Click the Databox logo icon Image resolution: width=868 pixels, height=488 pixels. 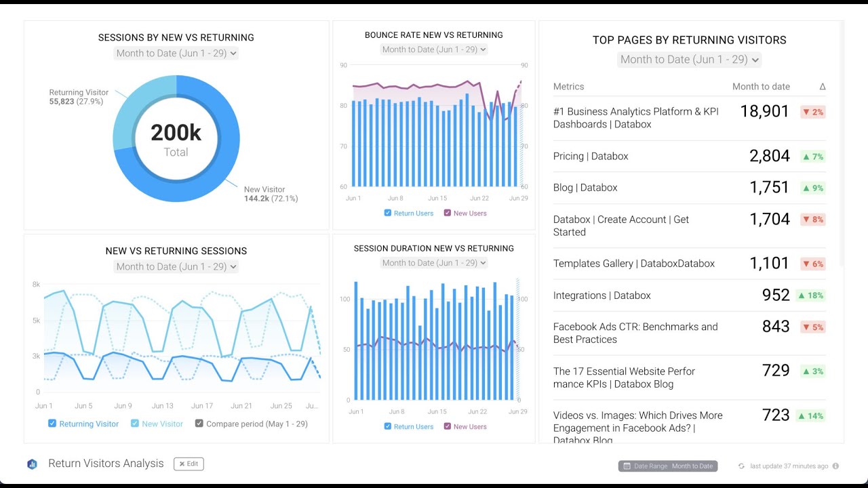[x=32, y=464]
